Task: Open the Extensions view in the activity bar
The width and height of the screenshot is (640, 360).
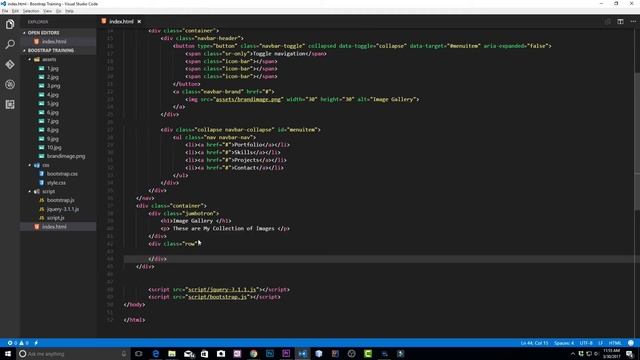Action: (x=10, y=104)
